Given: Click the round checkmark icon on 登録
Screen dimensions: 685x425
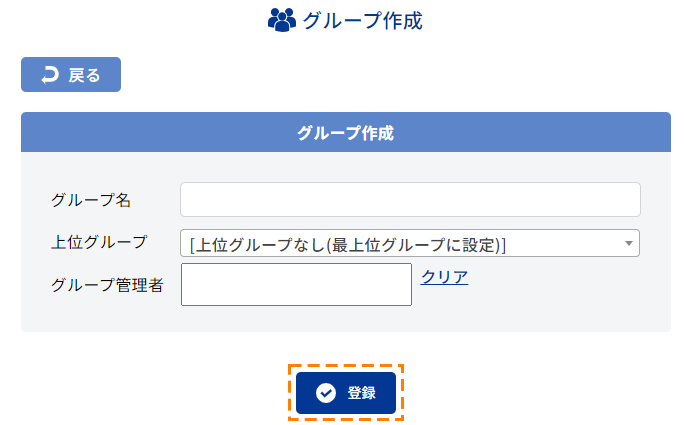Looking at the screenshot, I should click(326, 393).
